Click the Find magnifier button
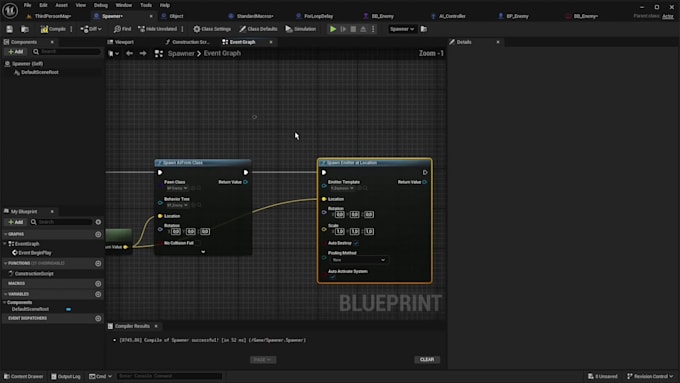Screen dimensions: 680x383 [x=122, y=29]
